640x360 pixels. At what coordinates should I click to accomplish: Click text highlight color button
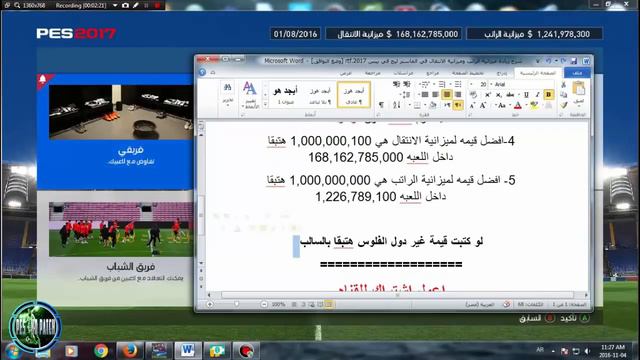pos(534,105)
